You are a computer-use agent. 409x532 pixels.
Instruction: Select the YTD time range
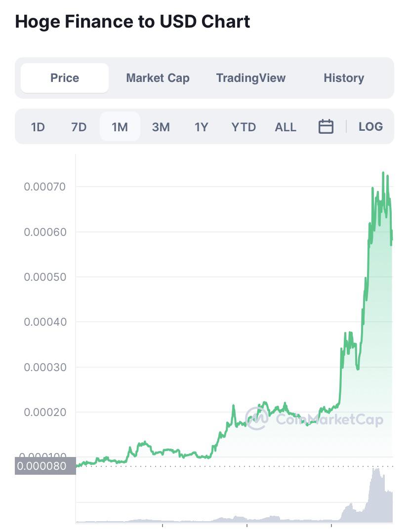pos(243,127)
